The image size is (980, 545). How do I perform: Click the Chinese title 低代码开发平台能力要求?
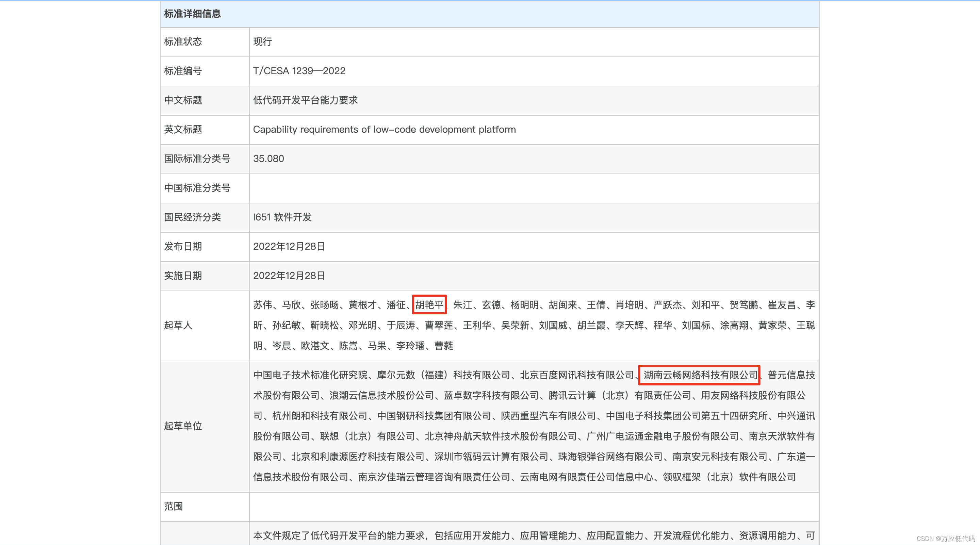(305, 100)
